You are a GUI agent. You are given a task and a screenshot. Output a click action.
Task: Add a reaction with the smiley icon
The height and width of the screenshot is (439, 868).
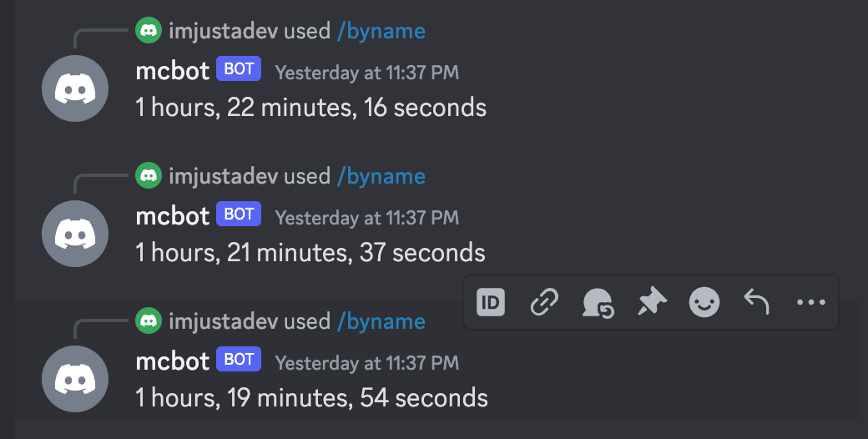tap(704, 302)
